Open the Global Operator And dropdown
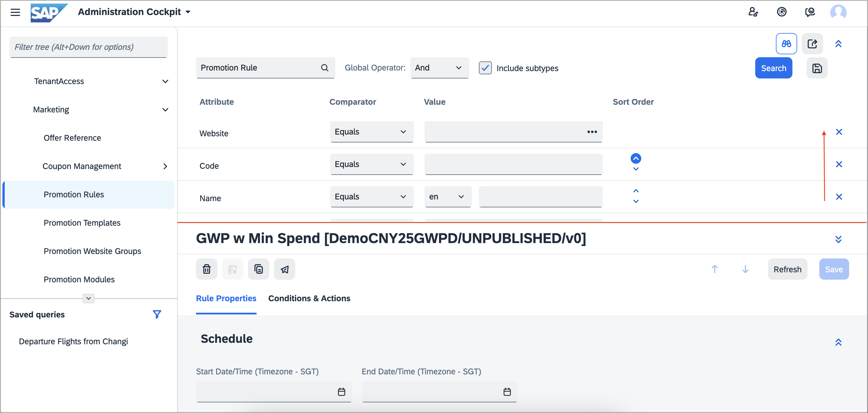This screenshot has width=868, height=413. (x=439, y=68)
